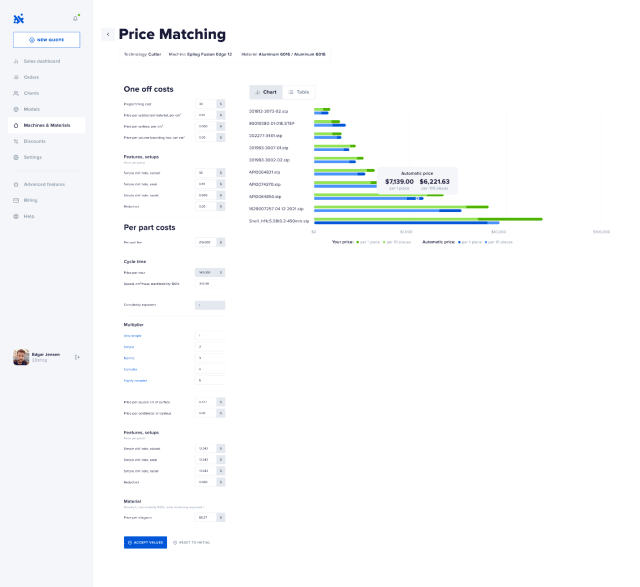Click the app logo in the sidebar
This screenshot has height=587, width=640.
(19, 18)
